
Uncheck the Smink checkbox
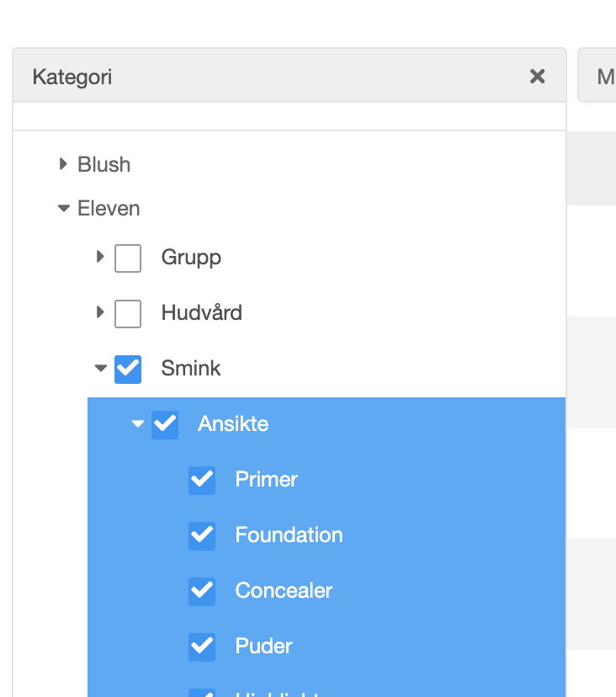(x=128, y=369)
